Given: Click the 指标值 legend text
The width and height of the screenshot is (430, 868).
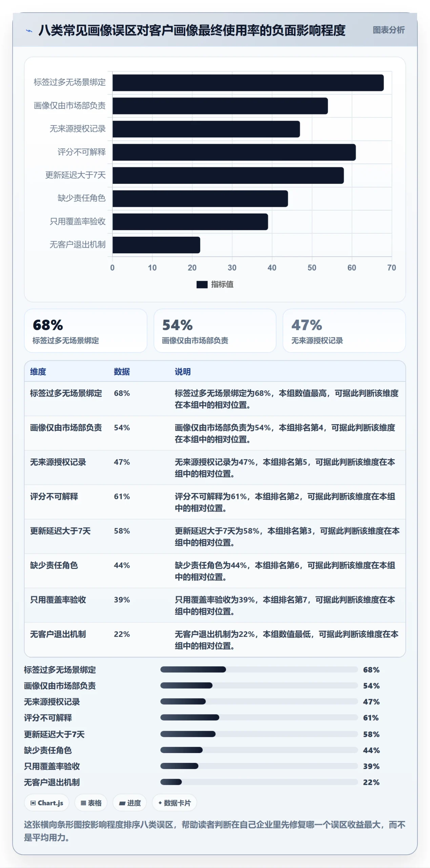Looking at the screenshot, I should pos(222,284).
